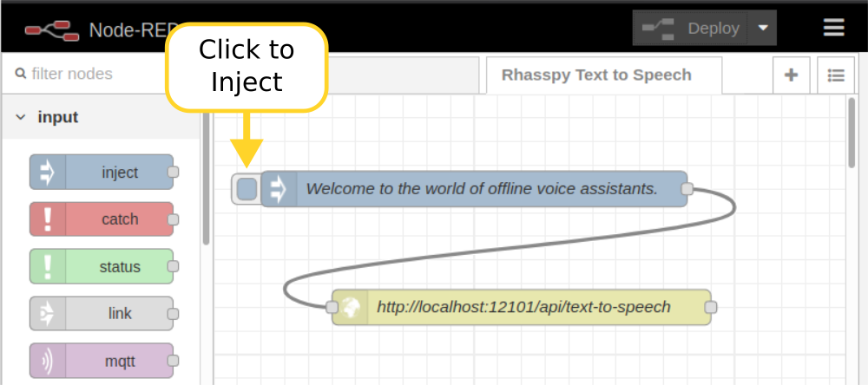The height and width of the screenshot is (385, 868).
Task: Click the workspace vertical scrollbar
Action: [852, 133]
